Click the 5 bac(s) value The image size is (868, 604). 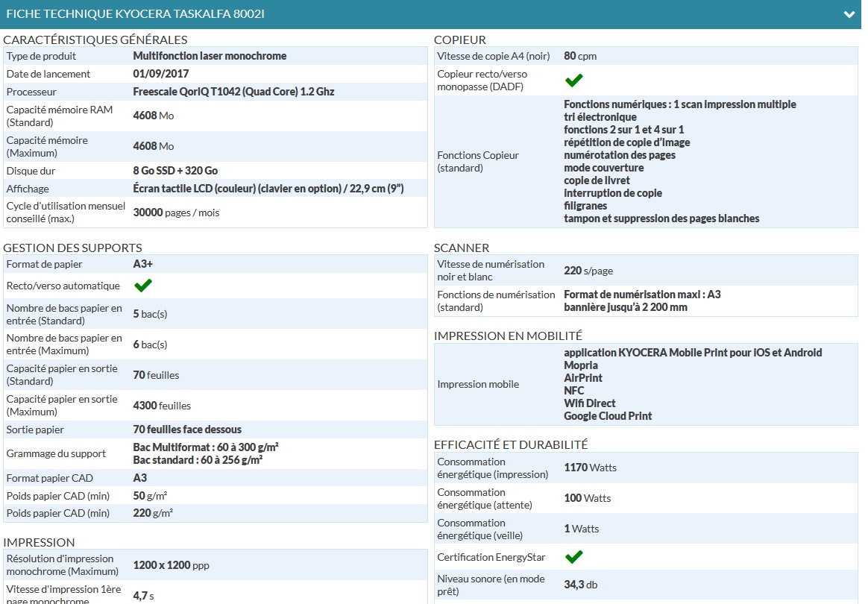[x=150, y=314]
